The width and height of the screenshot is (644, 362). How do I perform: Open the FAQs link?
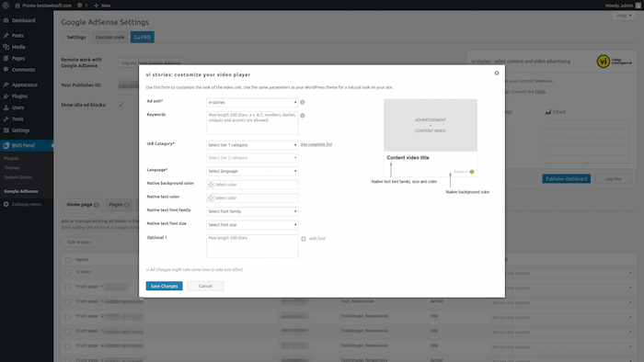click(x=540, y=92)
